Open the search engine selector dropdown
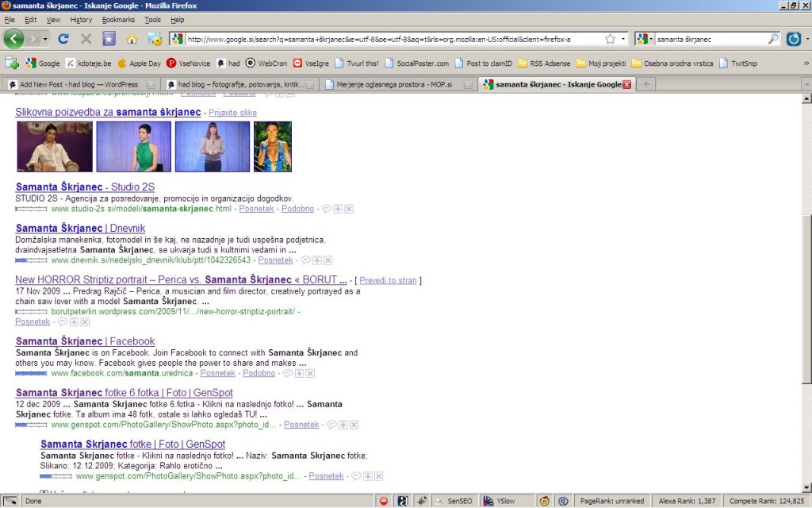Image resolution: width=812 pixels, height=508 pixels. pyautogui.click(x=644, y=39)
